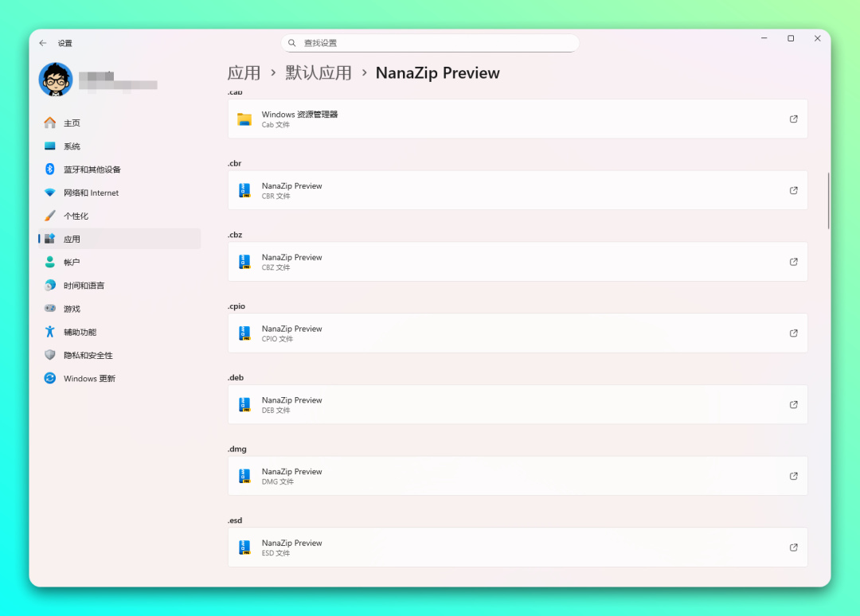Viewport: 860px width, 616px height.
Task: Click the vertical scrollbar thumb
Action: (x=828, y=201)
